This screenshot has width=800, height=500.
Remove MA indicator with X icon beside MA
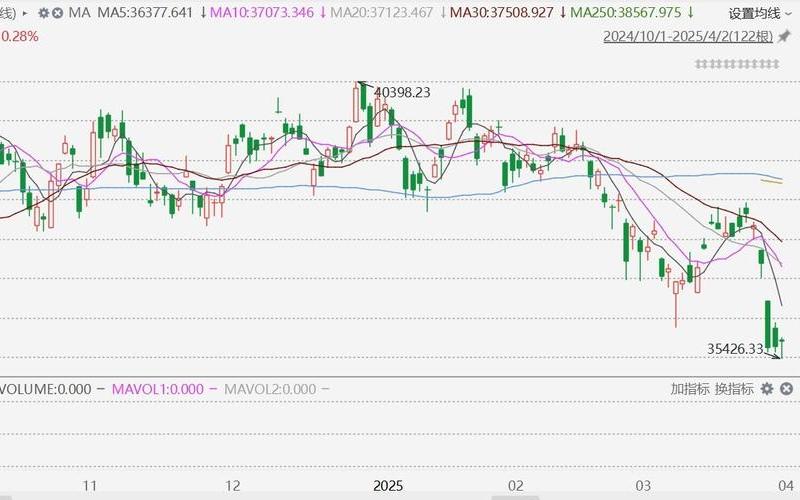tap(58, 13)
